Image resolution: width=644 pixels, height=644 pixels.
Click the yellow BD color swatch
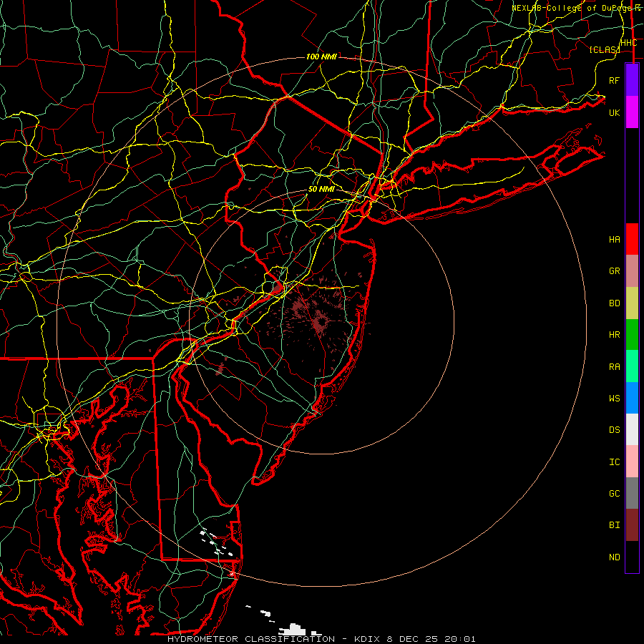coord(632,303)
